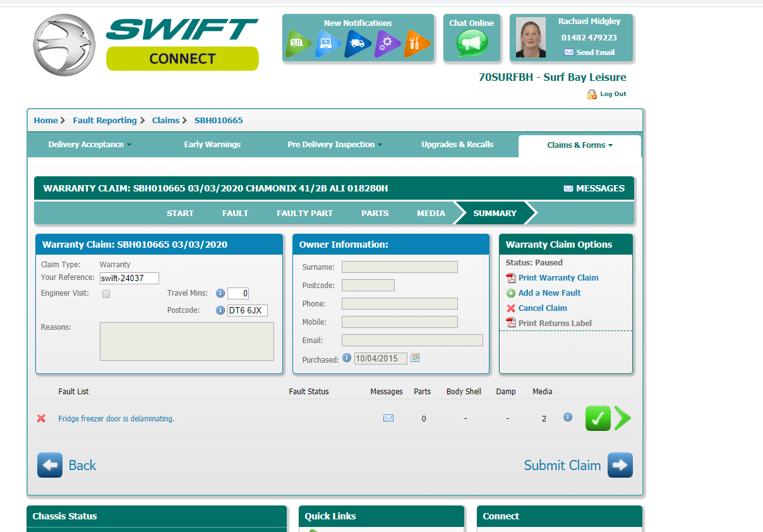The width and height of the screenshot is (763, 532).
Task: Open MESSAGES in the warranty claim header
Action: pos(594,188)
